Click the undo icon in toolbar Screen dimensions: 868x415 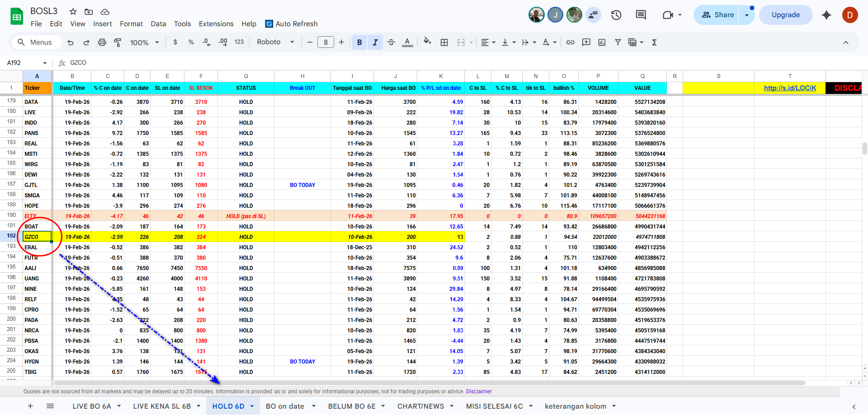pos(71,42)
